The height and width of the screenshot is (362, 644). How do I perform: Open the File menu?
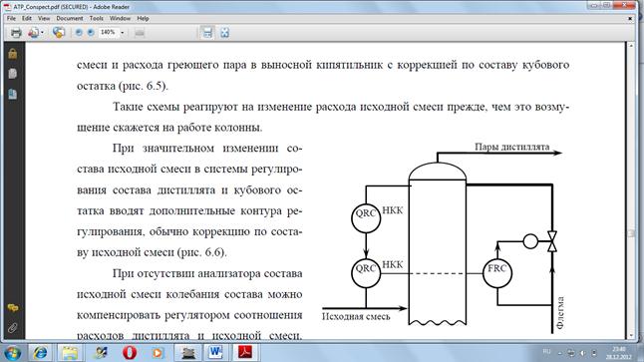pyautogui.click(x=11, y=19)
